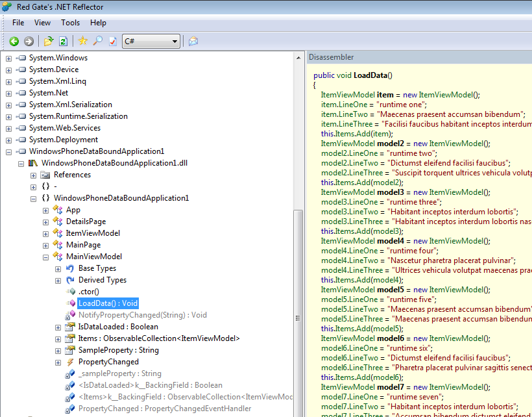
Task: Expand the Derived Types node
Action: (x=58, y=281)
